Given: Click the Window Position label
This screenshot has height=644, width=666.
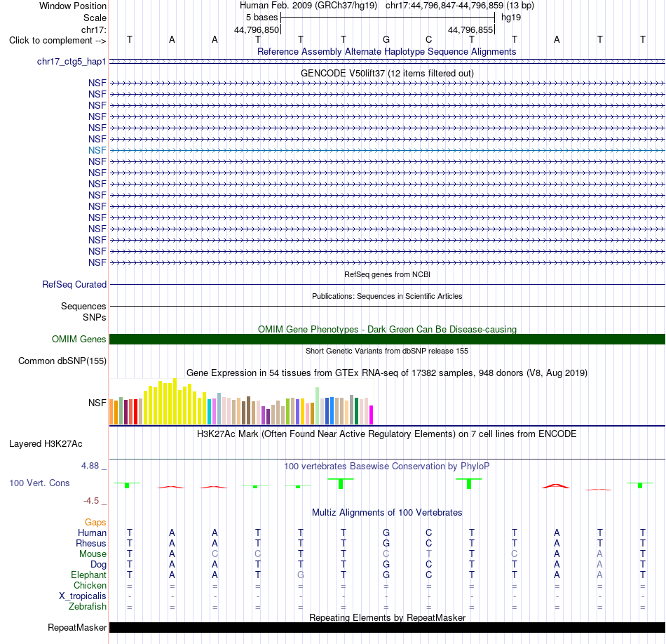Looking at the screenshot, I should pyautogui.click(x=73, y=6).
